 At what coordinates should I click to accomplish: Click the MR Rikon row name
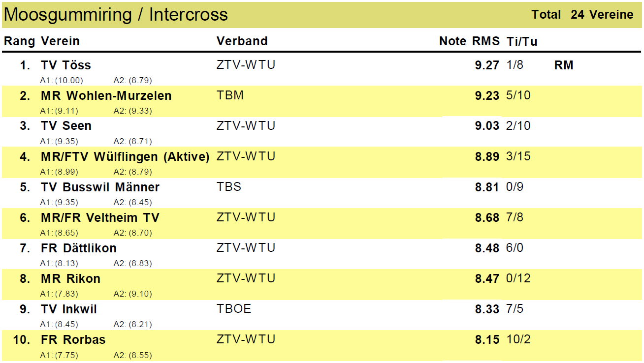[x=70, y=278]
